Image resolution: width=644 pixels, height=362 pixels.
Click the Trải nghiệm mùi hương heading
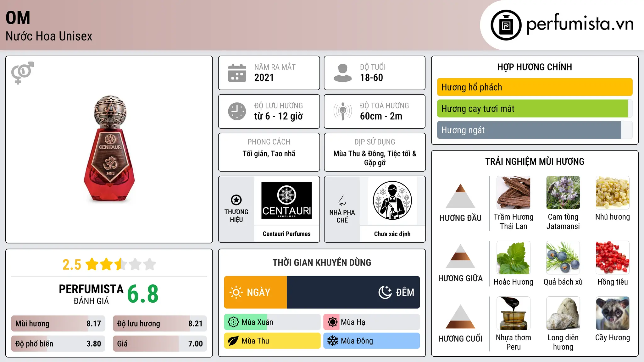(x=535, y=162)
